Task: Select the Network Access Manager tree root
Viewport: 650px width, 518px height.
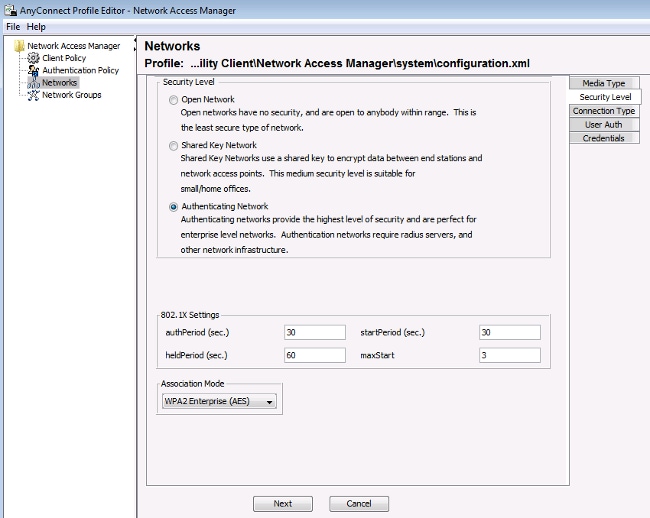Action: pos(74,46)
